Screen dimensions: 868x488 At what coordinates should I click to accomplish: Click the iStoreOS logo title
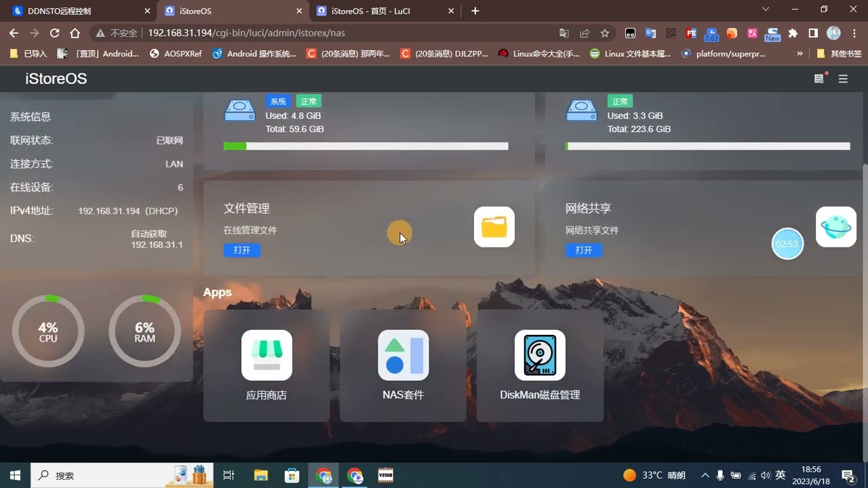point(56,79)
